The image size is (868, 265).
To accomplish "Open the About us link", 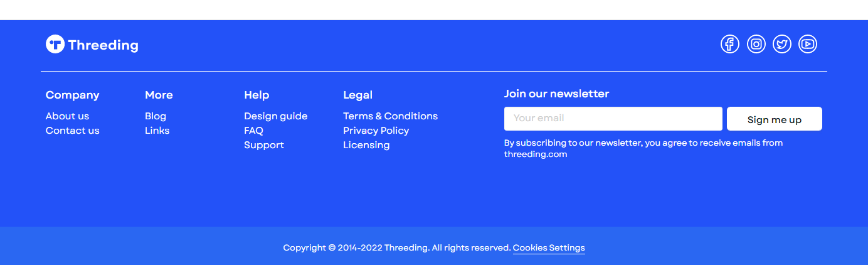I will 67,116.
